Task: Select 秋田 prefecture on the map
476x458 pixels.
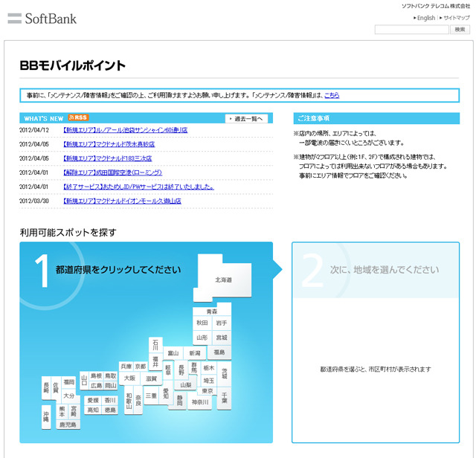Action: [202, 323]
